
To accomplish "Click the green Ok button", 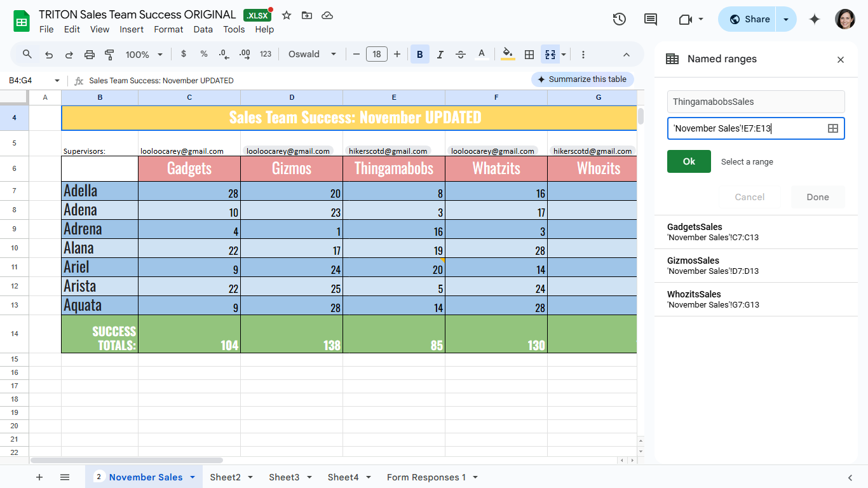I will tap(689, 161).
